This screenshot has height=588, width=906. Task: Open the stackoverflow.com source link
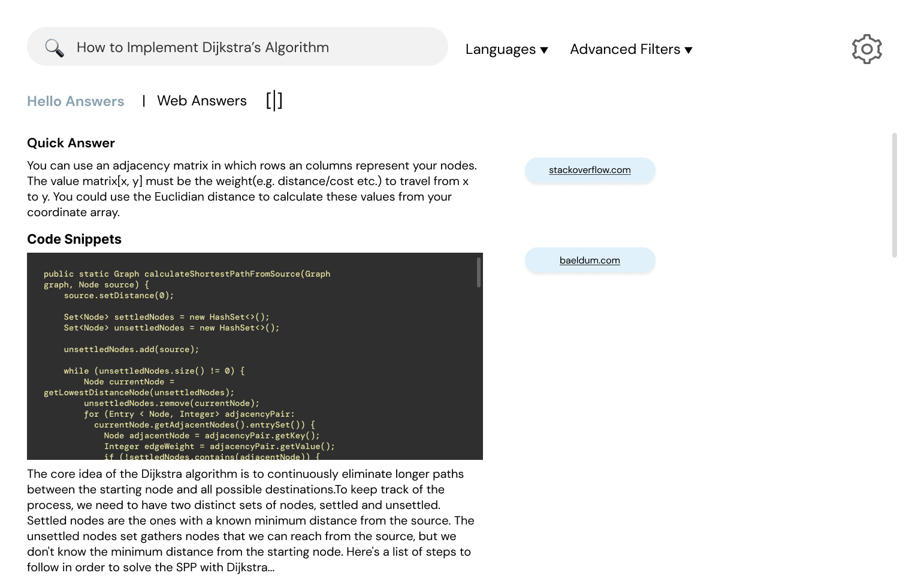(590, 170)
